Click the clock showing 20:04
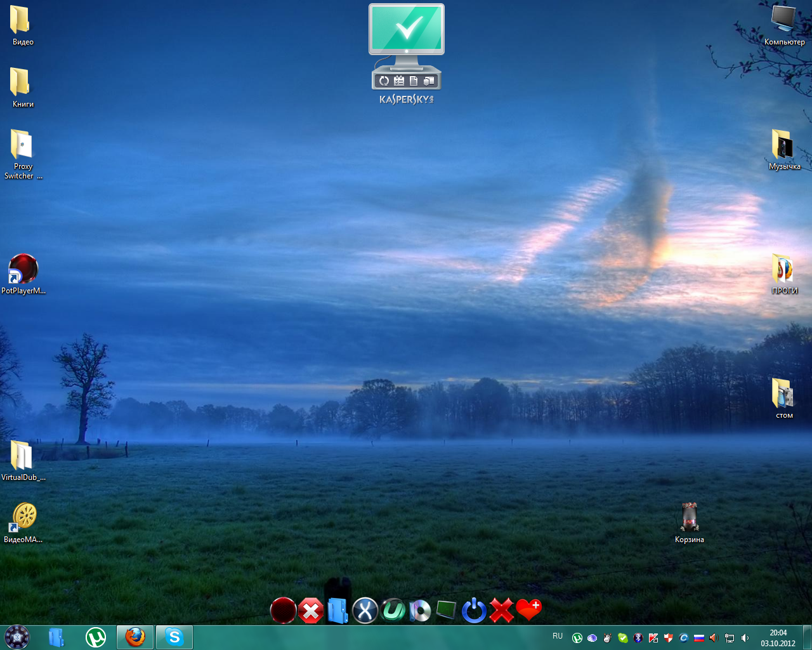Viewport: 812px width, 650px height. (778, 637)
